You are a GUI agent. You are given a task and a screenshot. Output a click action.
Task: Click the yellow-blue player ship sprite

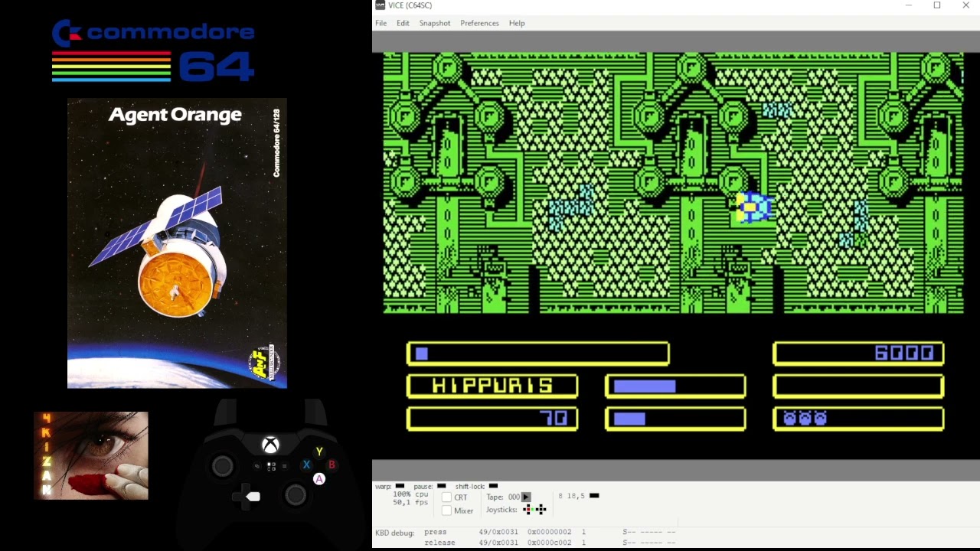(755, 207)
